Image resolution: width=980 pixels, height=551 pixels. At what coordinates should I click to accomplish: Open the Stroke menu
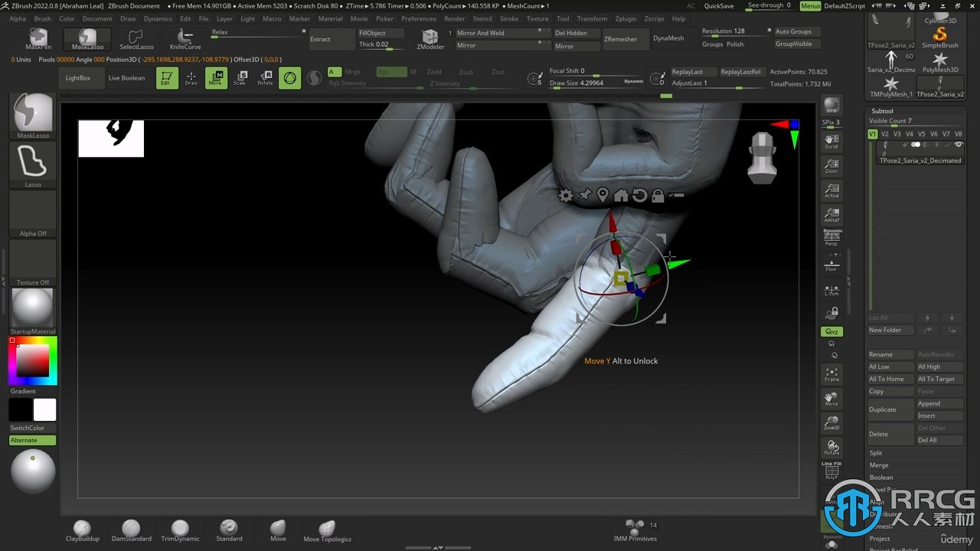click(509, 18)
